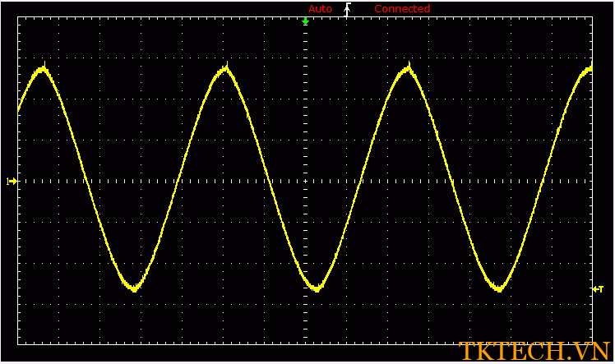Click the top-left corner of the graticule

[x=18, y=18]
